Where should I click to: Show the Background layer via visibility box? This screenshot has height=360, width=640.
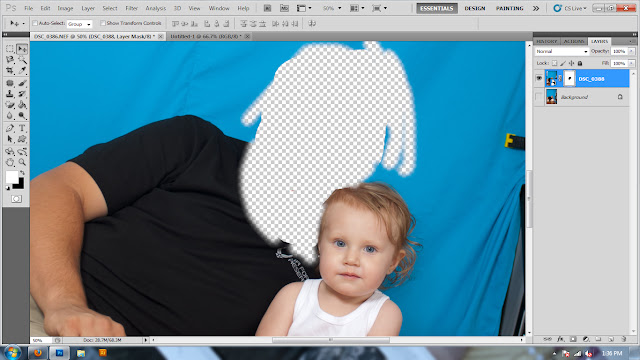(x=539, y=97)
